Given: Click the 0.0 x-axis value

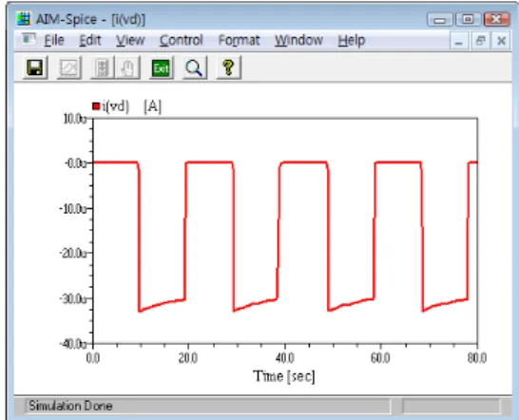Looking at the screenshot, I should point(93,358).
